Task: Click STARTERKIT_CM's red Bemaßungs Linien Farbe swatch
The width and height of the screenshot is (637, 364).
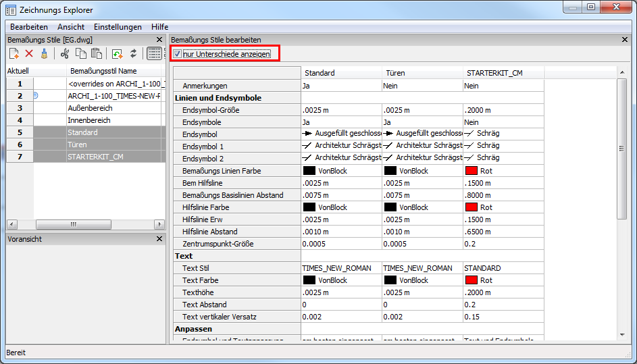Action: click(472, 171)
